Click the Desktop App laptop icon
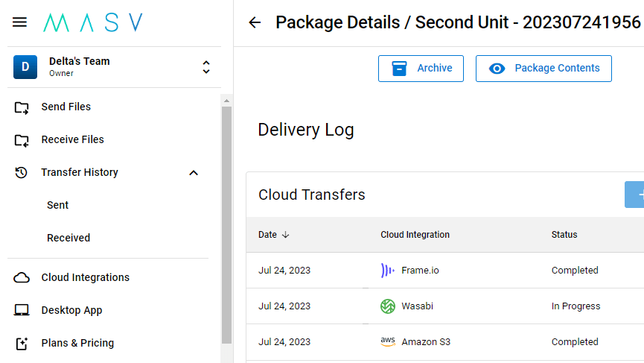The width and height of the screenshot is (644, 363). coord(22,311)
